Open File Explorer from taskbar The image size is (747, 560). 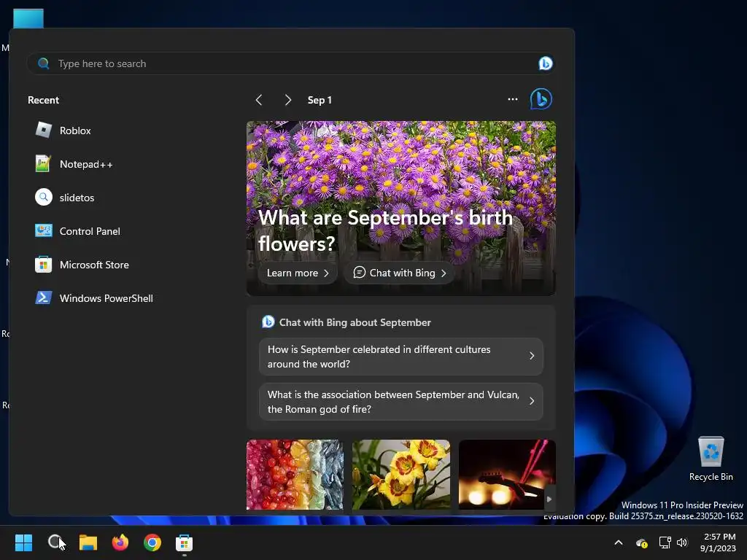tap(88, 542)
